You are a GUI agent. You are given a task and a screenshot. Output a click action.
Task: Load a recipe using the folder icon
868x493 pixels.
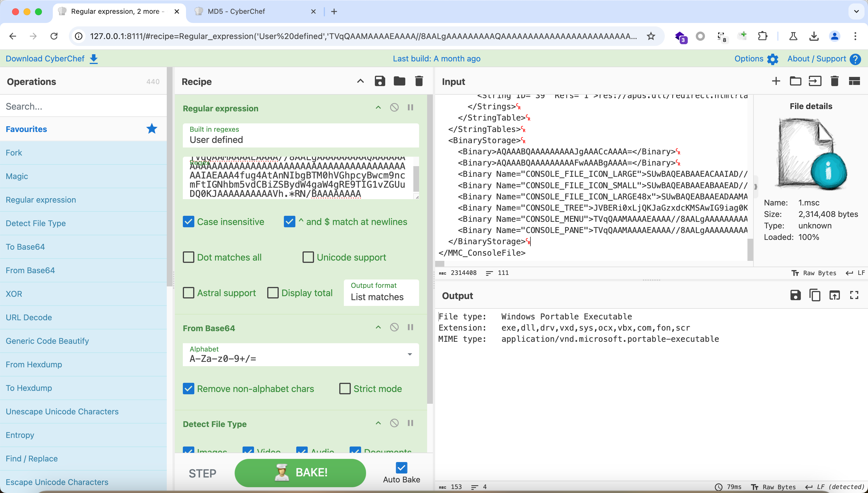(399, 81)
